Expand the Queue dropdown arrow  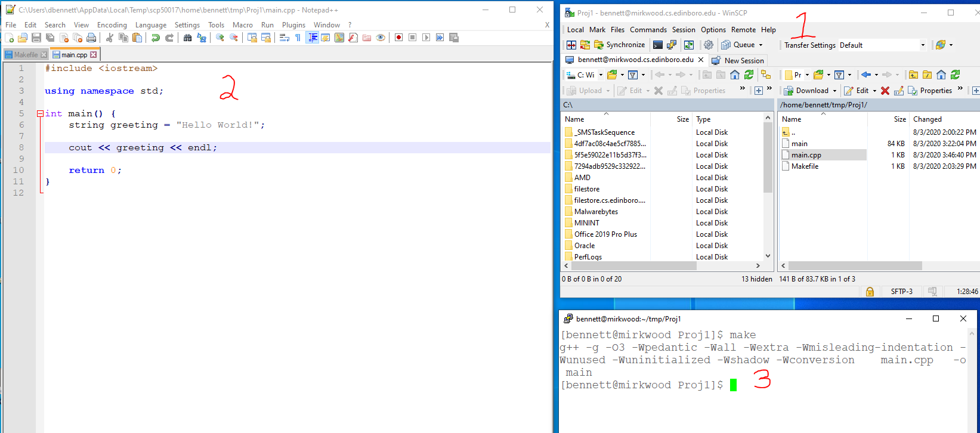coord(760,45)
